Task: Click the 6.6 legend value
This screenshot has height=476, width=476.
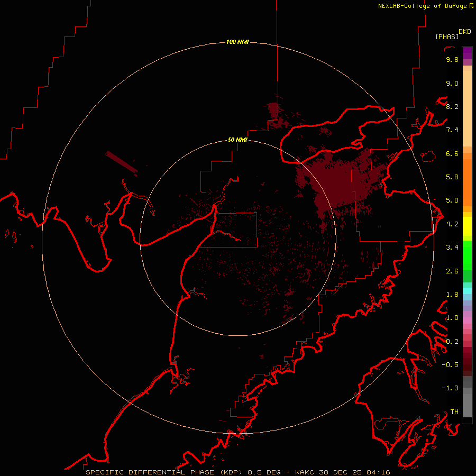Action: (x=452, y=153)
